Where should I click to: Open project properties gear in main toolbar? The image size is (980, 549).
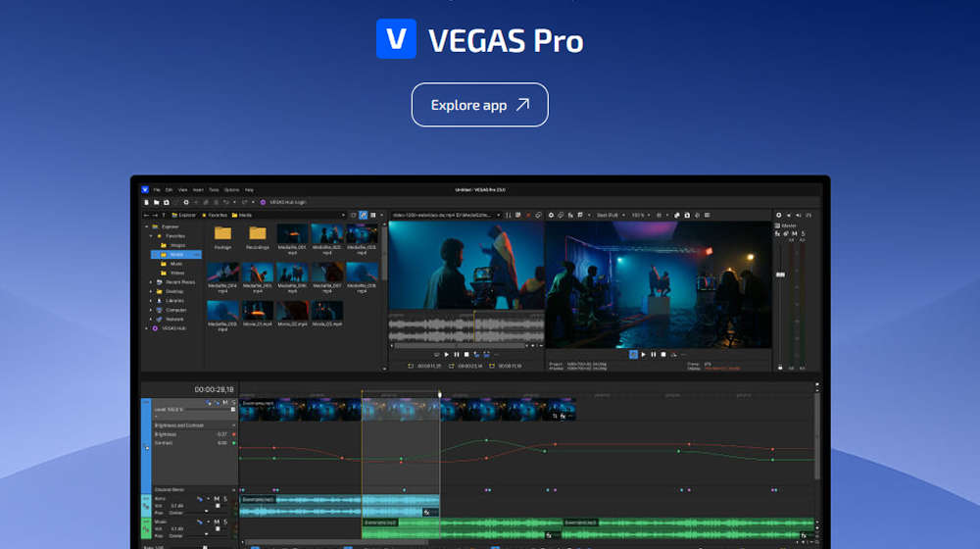coord(186,202)
